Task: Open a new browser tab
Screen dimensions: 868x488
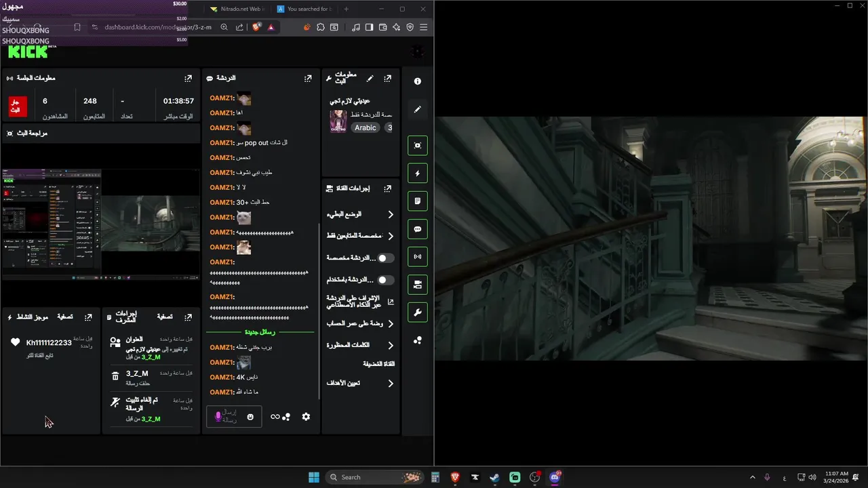Action: (347, 9)
